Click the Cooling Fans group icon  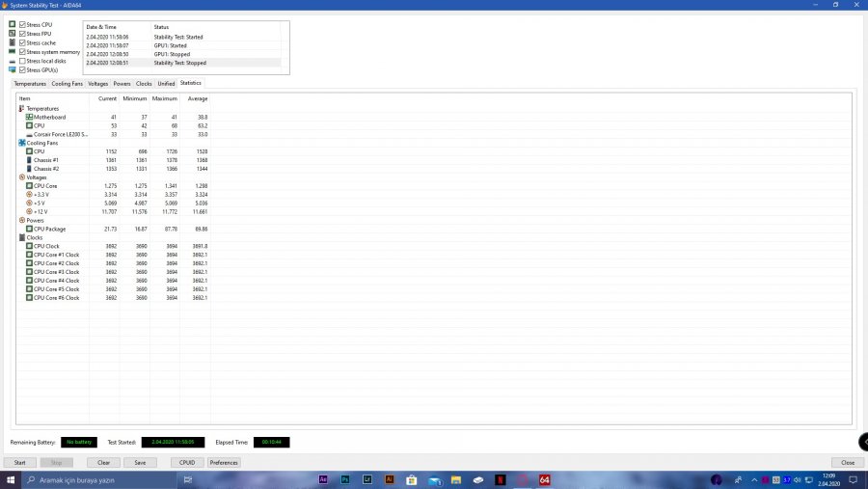(22, 143)
